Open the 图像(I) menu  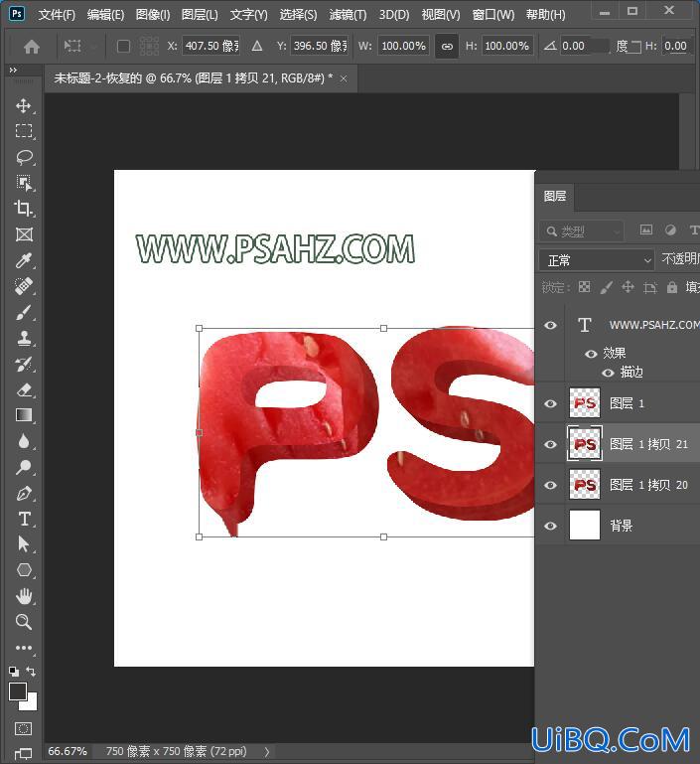pyautogui.click(x=152, y=15)
